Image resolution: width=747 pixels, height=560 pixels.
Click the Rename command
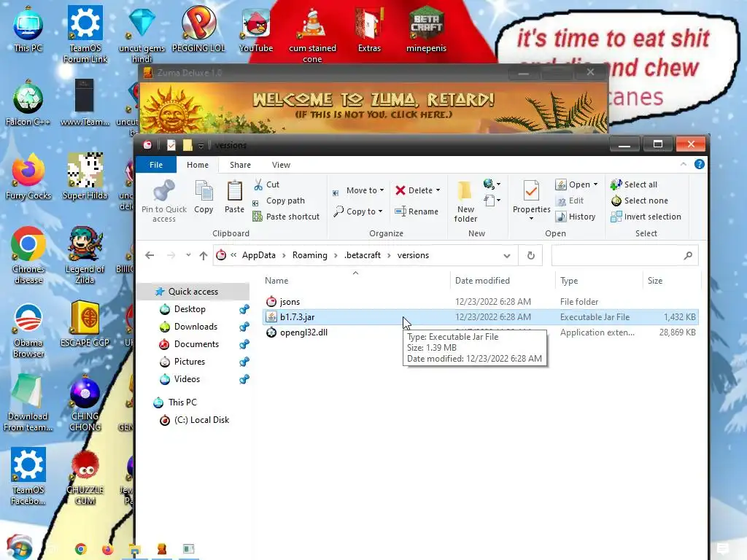417,211
